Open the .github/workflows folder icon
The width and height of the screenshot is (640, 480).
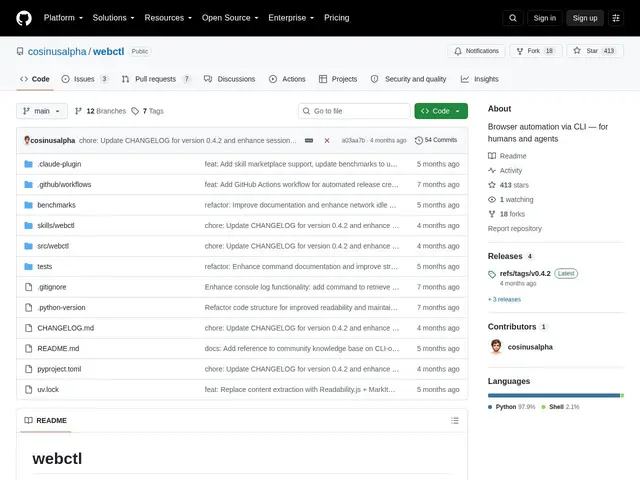pyautogui.click(x=28, y=184)
